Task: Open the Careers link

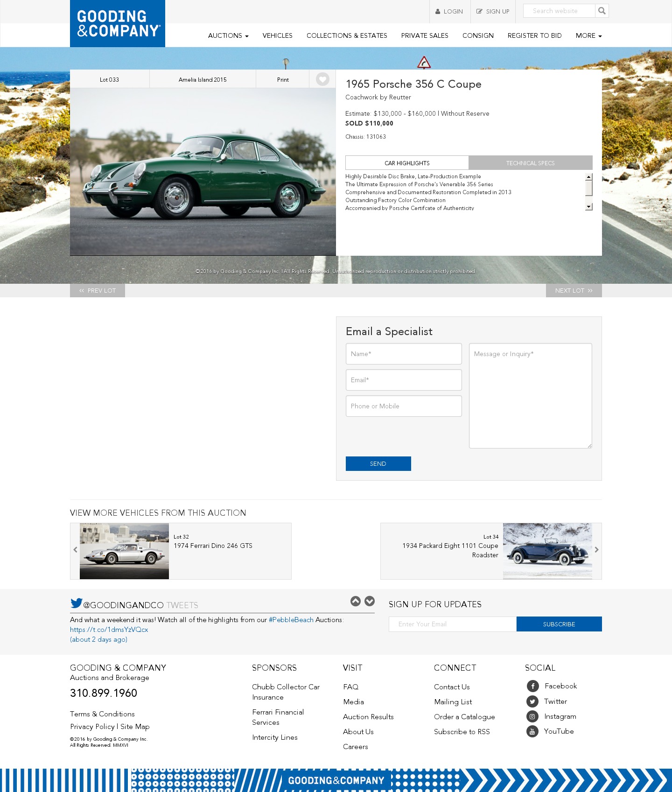Action: click(356, 747)
